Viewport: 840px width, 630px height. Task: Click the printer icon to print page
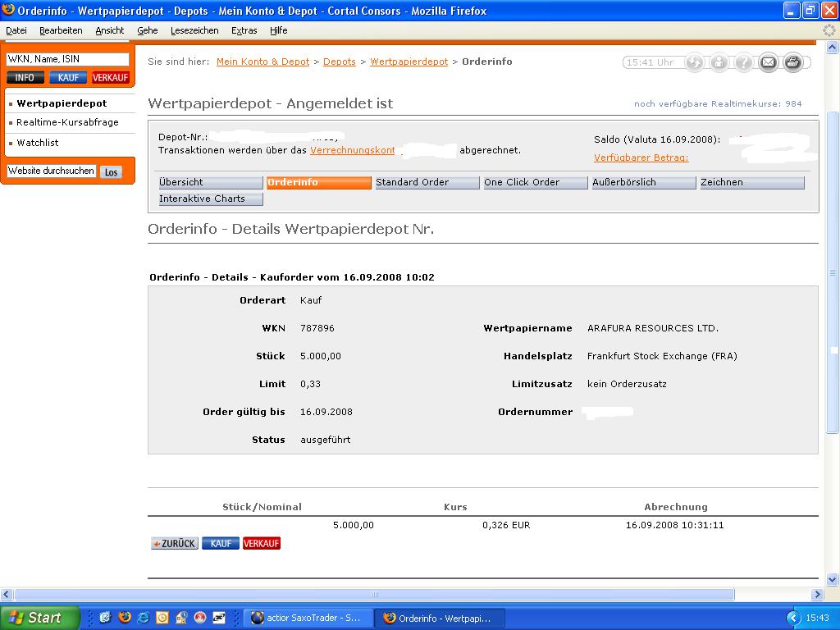(793, 62)
